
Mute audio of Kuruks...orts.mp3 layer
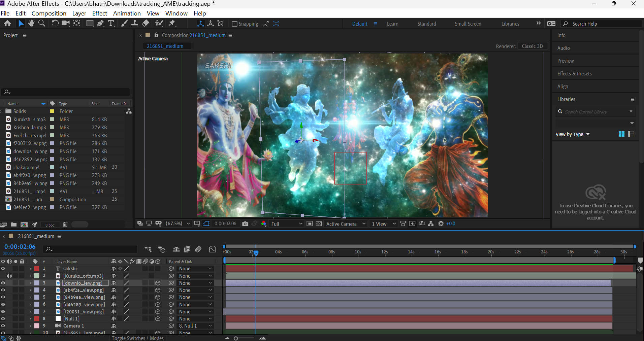[9, 276]
